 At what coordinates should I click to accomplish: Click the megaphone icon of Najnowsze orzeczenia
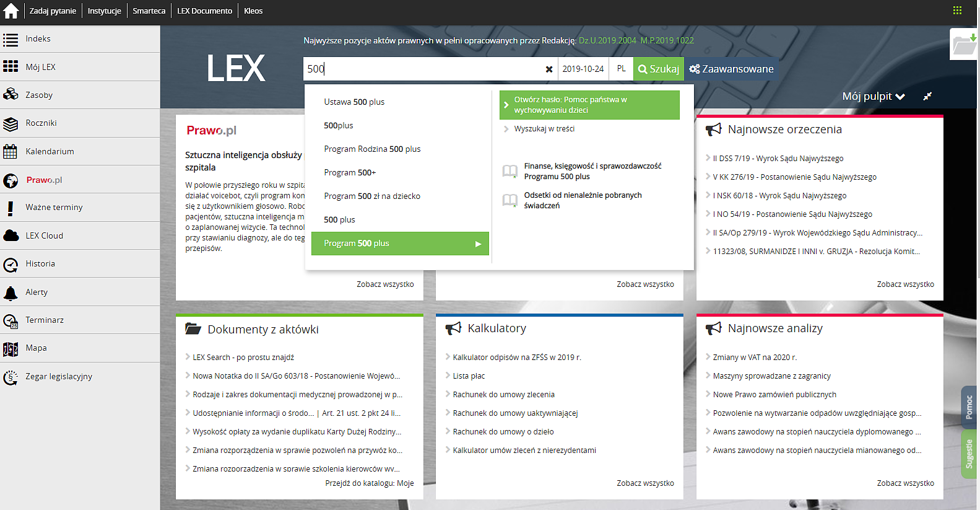click(713, 129)
